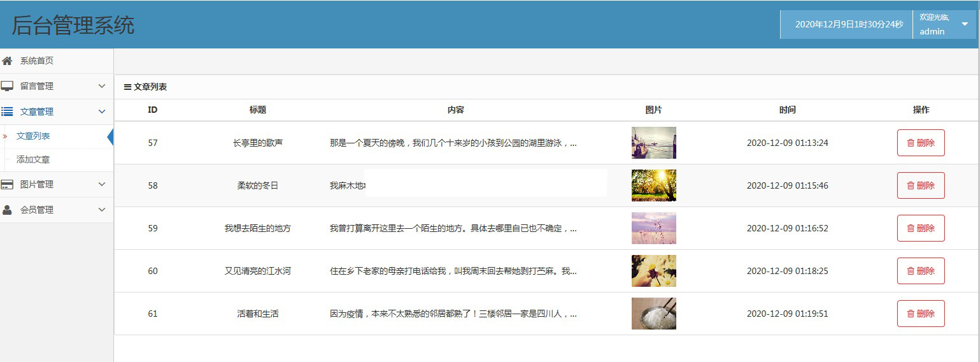Expand the 留言管理 chevron

point(102,86)
